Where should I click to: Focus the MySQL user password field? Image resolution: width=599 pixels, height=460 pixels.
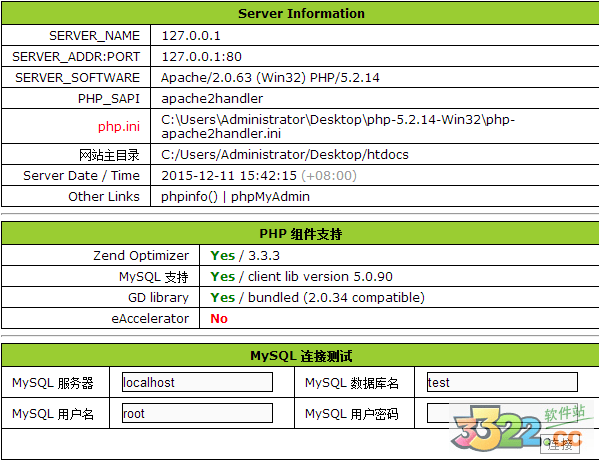coord(502,413)
